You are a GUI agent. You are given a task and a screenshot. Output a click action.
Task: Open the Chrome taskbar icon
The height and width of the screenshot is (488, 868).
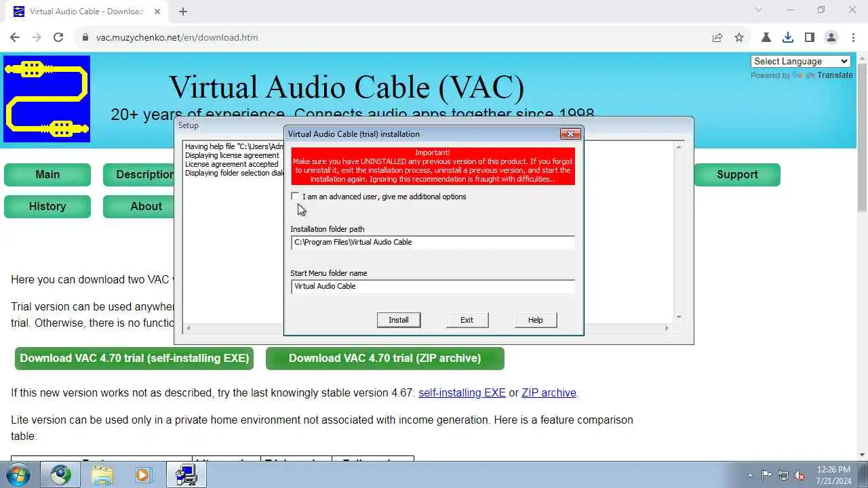[60, 475]
